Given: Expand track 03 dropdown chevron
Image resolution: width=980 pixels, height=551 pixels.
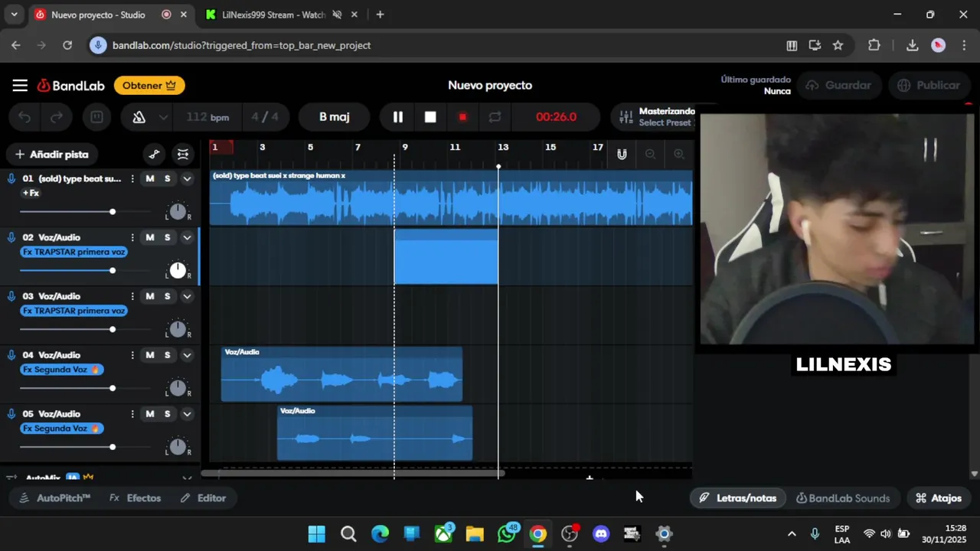Looking at the screenshot, I should tap(187, 297).
